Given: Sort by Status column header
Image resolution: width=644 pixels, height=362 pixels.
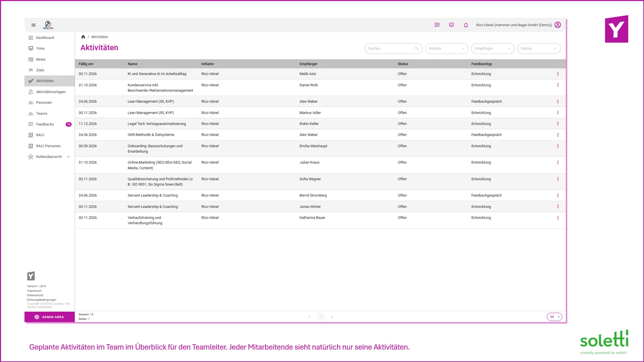Looking at the screenshot, I should [403, 64].
